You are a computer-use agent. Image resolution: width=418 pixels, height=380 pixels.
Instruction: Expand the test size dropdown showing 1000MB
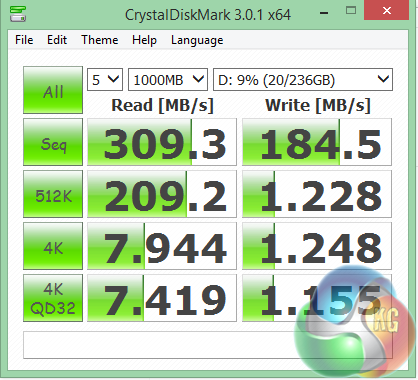(168, 80)
